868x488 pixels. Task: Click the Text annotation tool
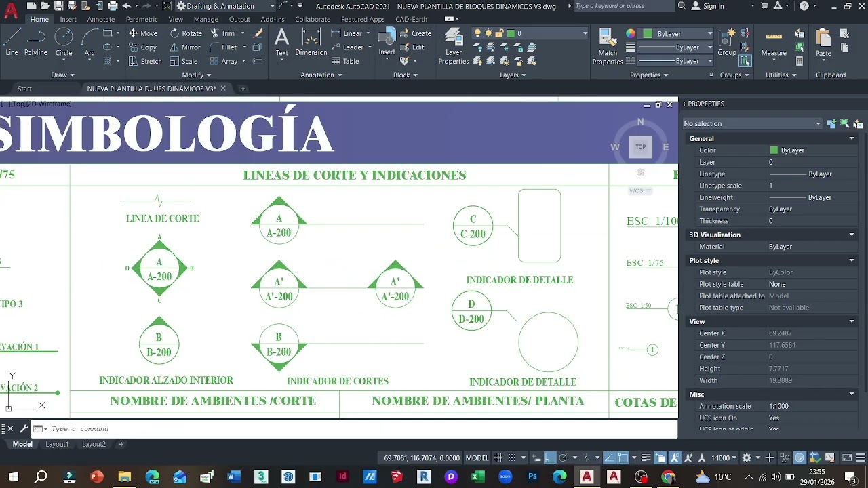click(x=281, y=42)
